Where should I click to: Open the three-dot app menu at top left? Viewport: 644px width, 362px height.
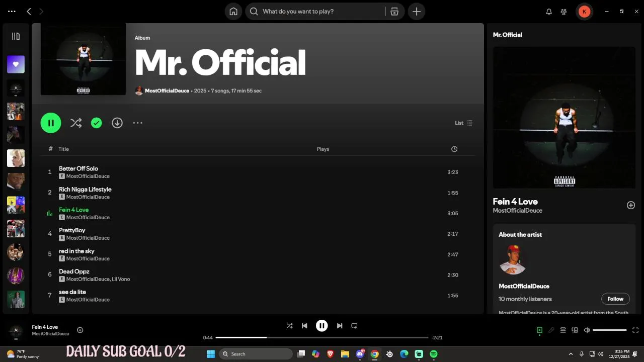point(12,11)
